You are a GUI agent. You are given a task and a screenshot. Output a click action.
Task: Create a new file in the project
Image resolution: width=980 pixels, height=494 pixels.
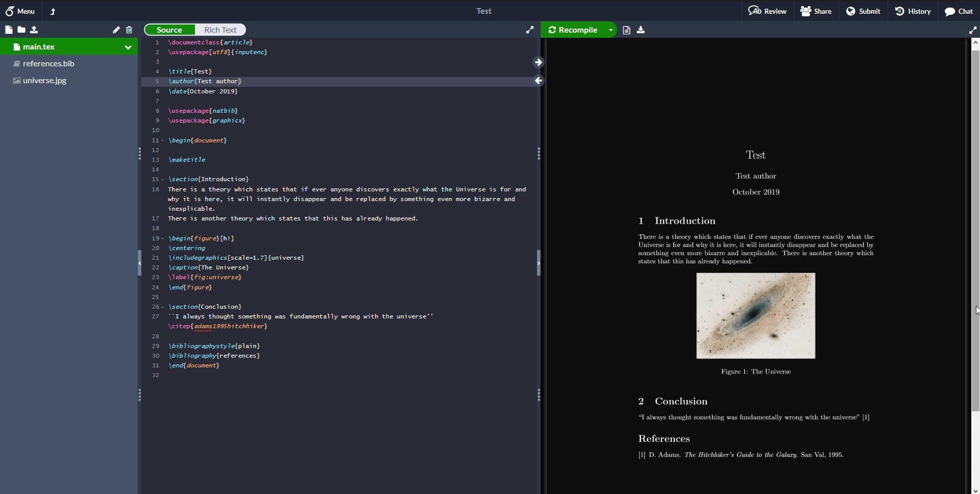click(8, 30)
